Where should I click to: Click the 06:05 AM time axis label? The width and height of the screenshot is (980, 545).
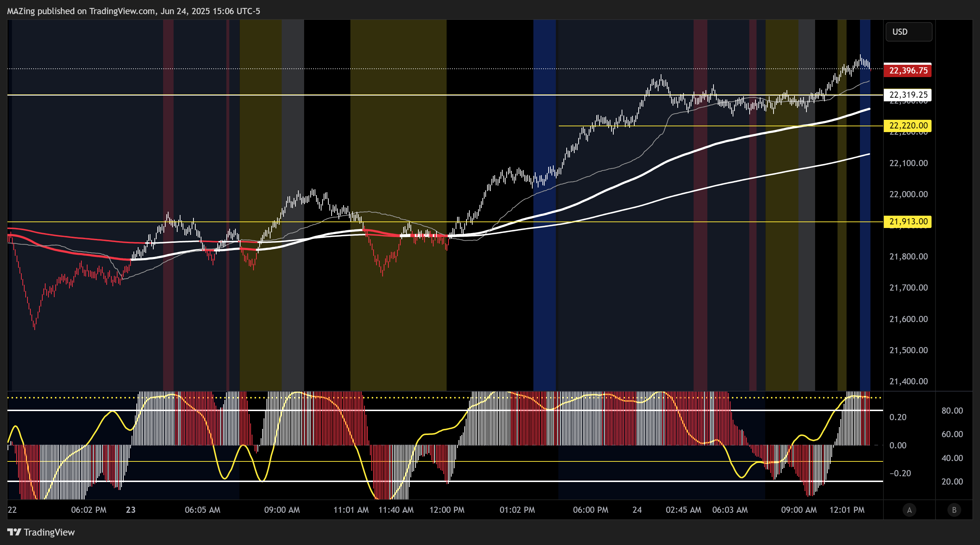click(x=203, y=510)
